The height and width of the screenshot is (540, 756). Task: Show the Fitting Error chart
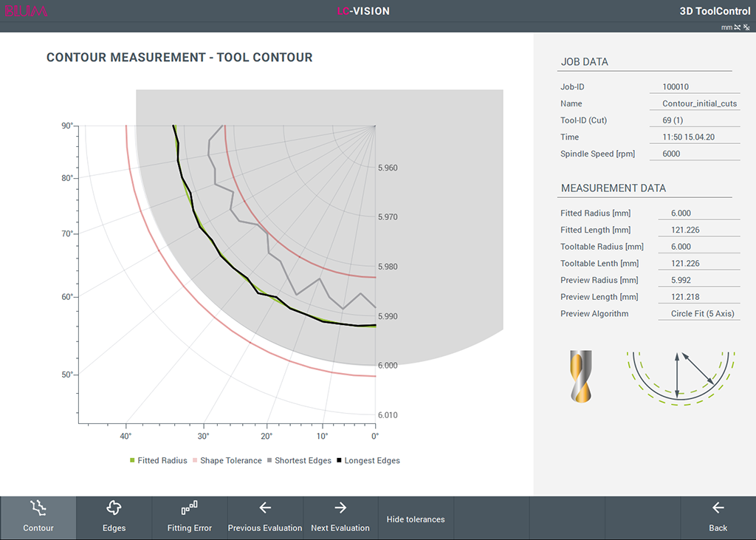tap(190, 518)
